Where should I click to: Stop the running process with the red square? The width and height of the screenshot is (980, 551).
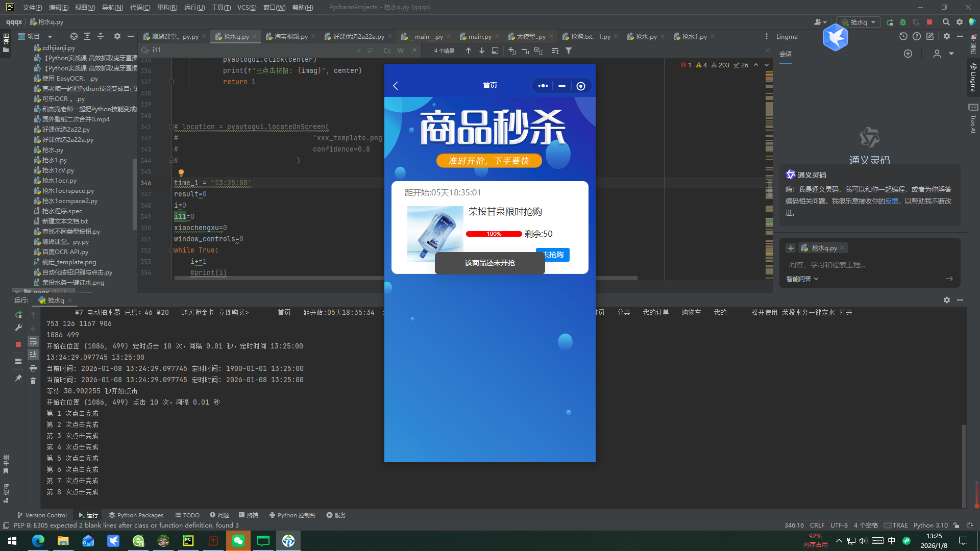[x=18, y=344]
